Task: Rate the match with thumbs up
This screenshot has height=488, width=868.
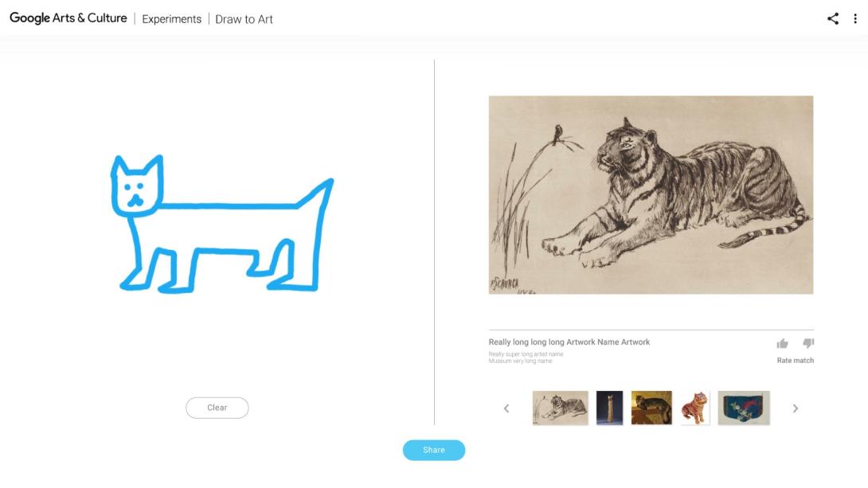Action: tap(782, 344)
